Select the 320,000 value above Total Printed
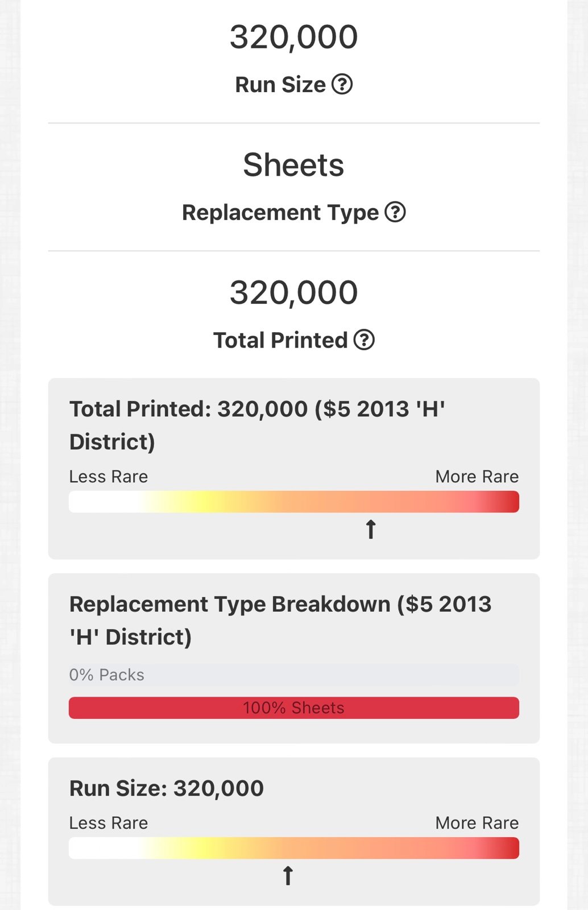The height and width of the screenshot is (910, 588). 294,292
